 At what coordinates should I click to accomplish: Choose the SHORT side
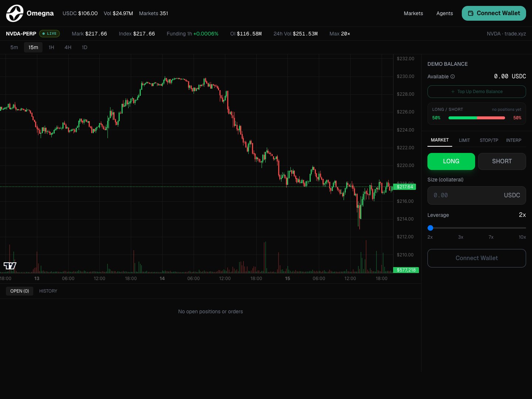502,161
